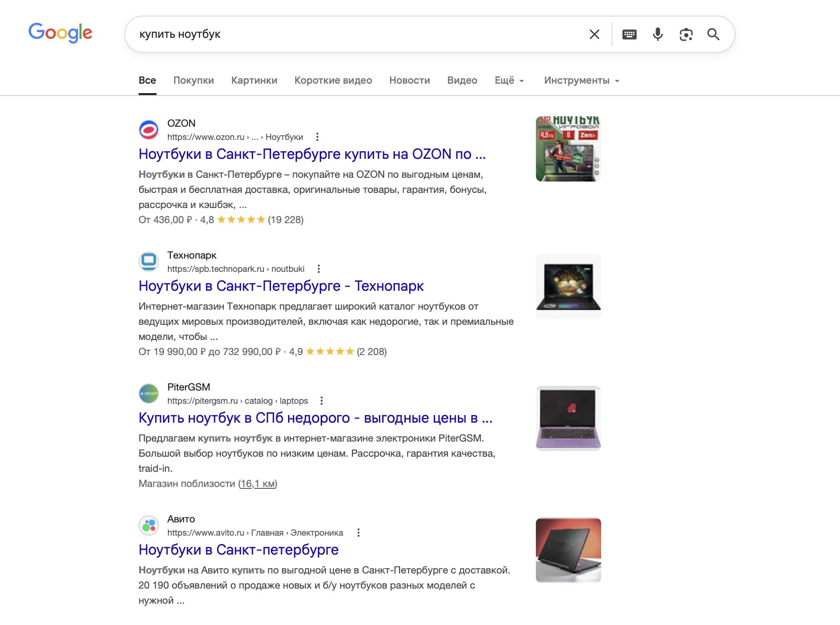Start voice search with the microphone icon

657,35
